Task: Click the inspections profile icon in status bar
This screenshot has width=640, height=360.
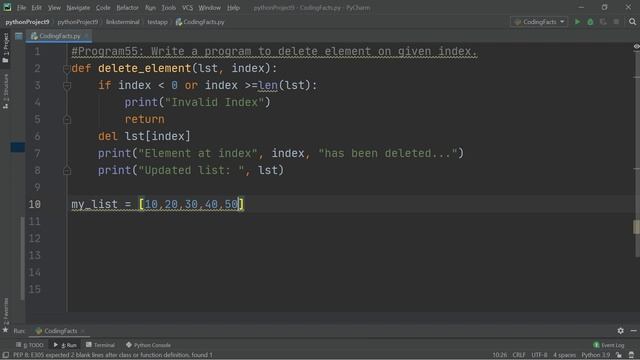Action: pos(631,355)
